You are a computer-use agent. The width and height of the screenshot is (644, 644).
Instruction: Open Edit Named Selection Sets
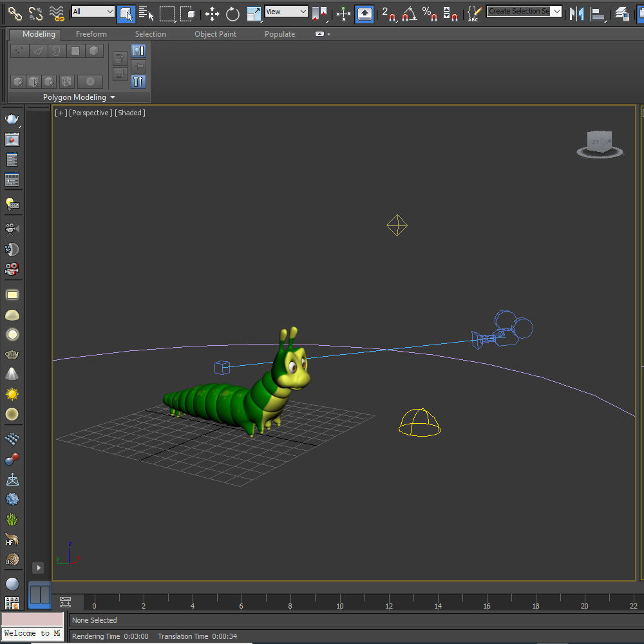click(x=475, y=14)
